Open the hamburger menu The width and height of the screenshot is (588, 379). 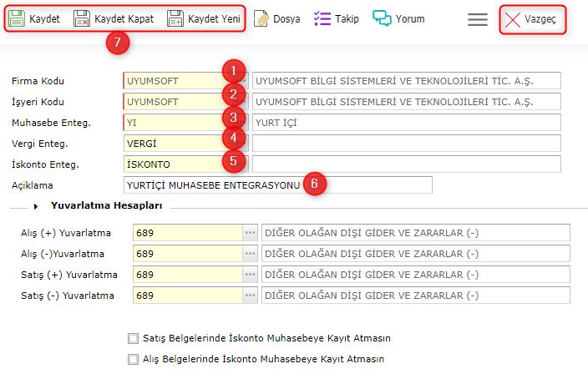(478, 19)
